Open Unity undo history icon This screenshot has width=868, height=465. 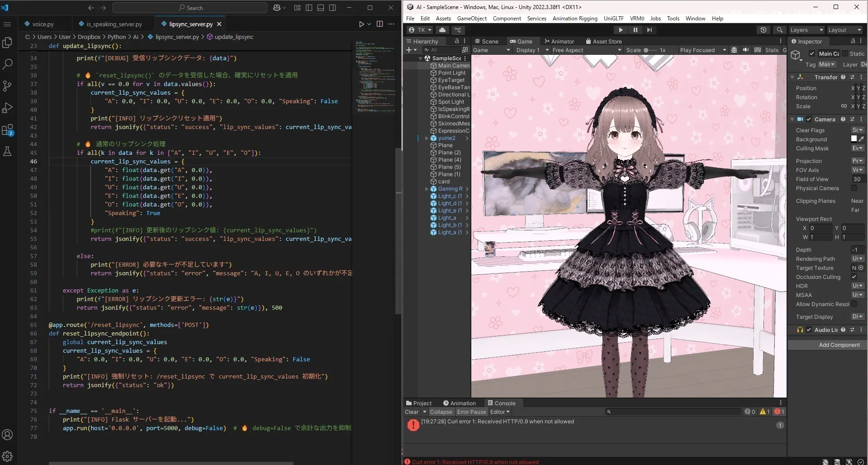(x=764, y=30)
